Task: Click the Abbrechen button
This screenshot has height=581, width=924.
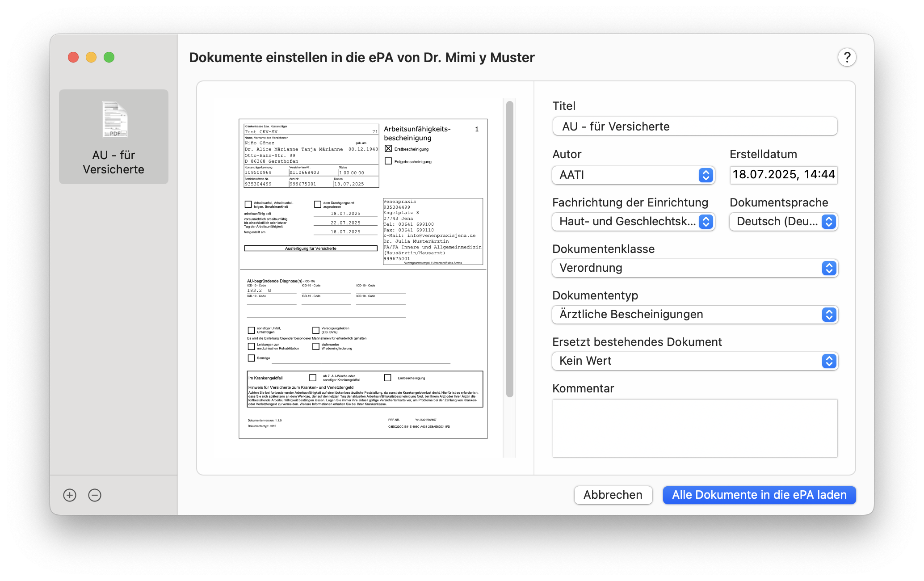Action: point(613,495)
